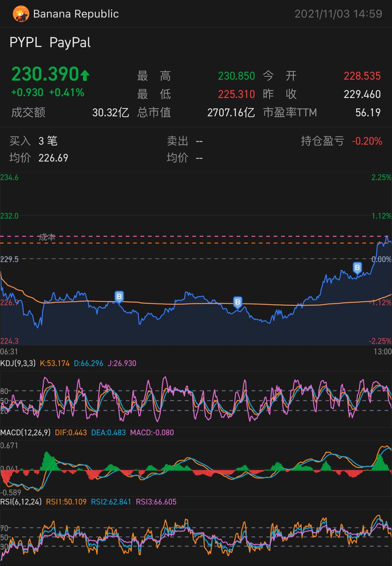Click the RSI1:50.109 value
Viewport: 392px width, 566px height.
pyautogui.click(x=66, y=502)
